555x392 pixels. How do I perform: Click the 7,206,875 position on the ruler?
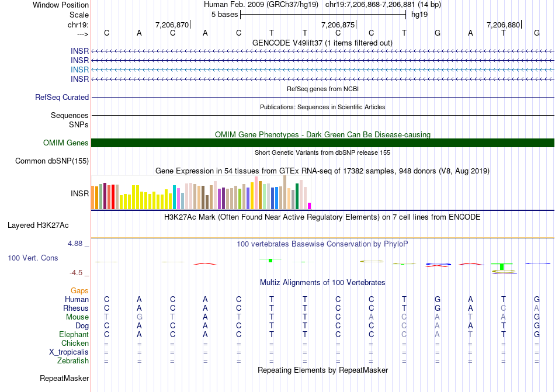[338, 25]
